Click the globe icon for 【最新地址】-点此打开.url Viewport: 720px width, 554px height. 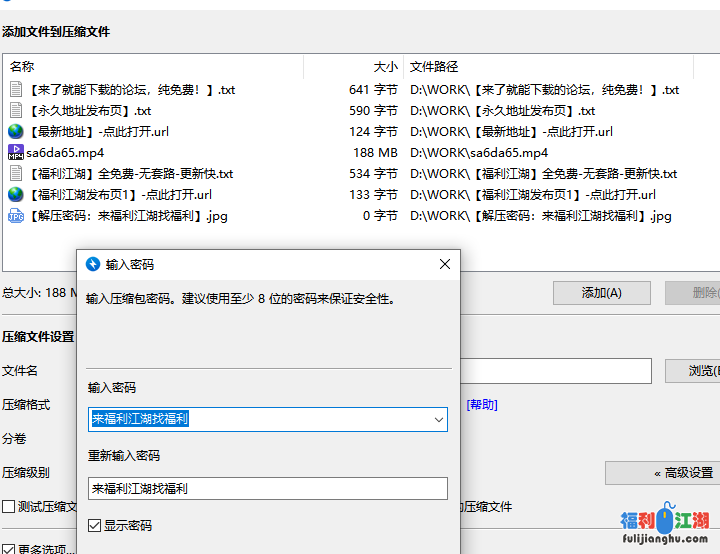point(16,132)
